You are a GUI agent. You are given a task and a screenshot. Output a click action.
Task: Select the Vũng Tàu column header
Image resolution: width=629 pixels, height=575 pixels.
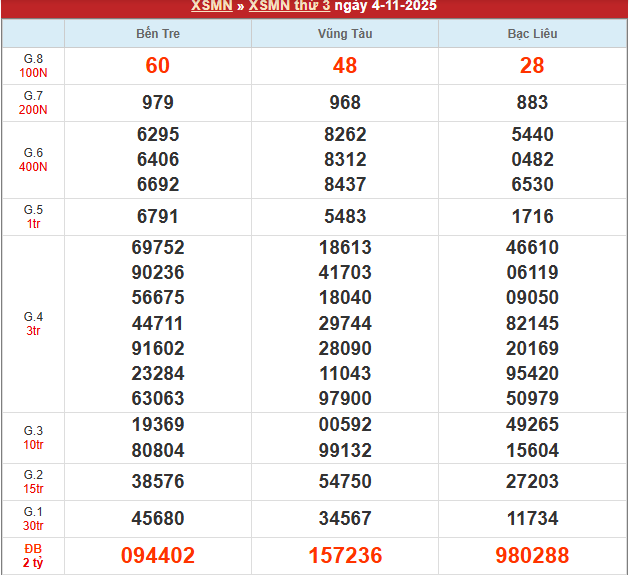(345, 34)
